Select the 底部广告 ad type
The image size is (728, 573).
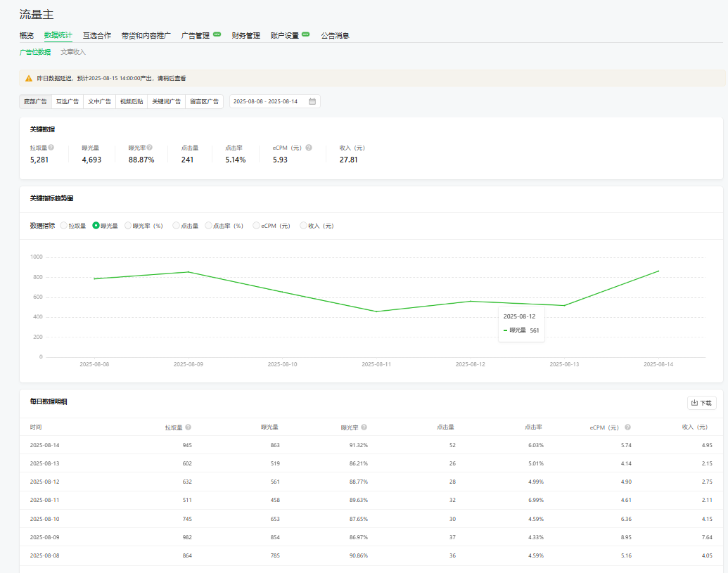click(35, 102)
